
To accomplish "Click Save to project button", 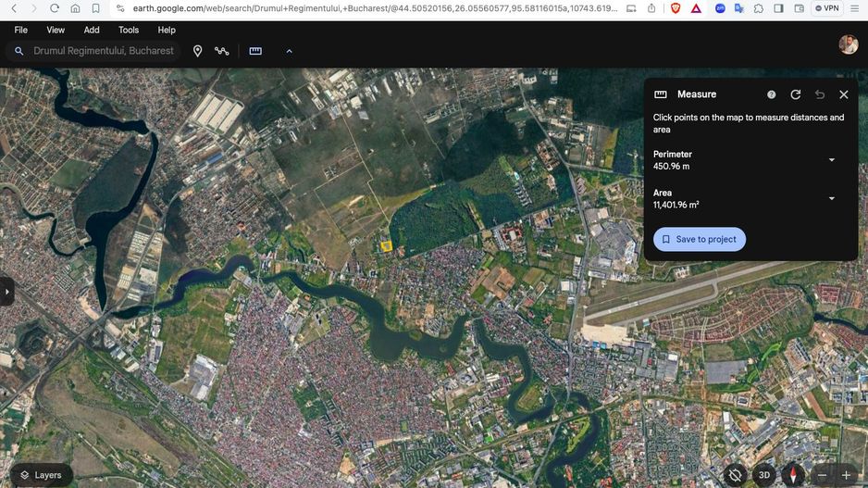I will (700, 239).
